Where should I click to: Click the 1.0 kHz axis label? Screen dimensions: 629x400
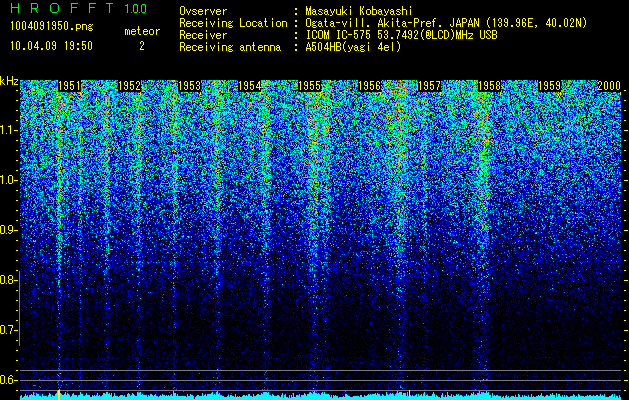click(x=8, y=180)
